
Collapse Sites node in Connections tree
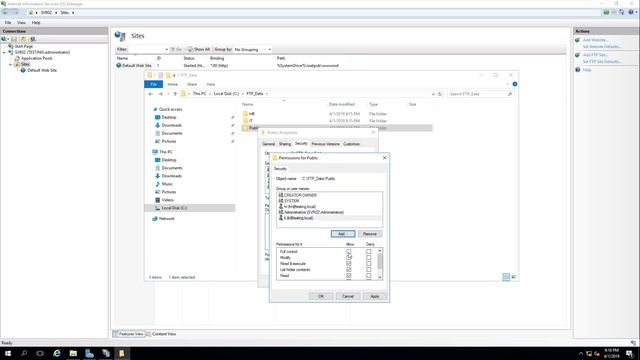click(x=11, y=64)
